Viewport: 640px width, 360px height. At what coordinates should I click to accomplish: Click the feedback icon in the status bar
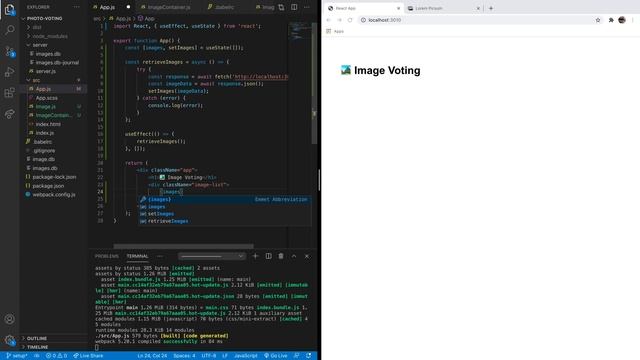297,356
